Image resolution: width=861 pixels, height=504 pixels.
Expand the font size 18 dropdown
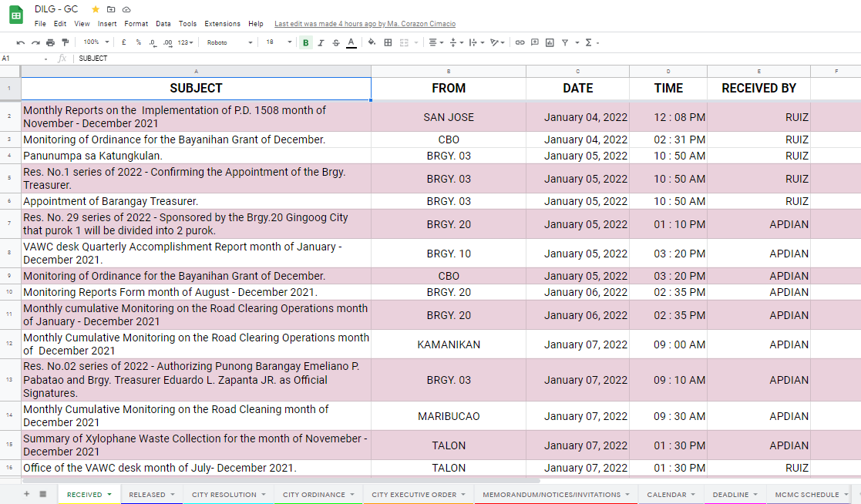278,42
